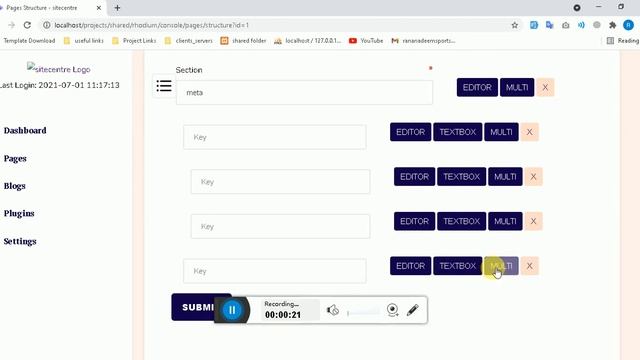This screenshot has width=640, height=360.
Task: Open the clients_servers bookmark folder
Action: 189,41
